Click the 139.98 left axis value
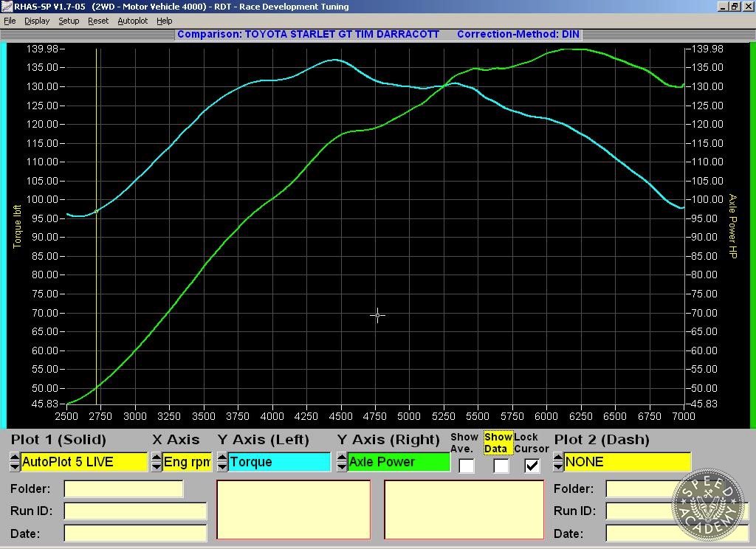Image resolution: width=756 pixels, height=549 pixels. [x=42, y=49]
